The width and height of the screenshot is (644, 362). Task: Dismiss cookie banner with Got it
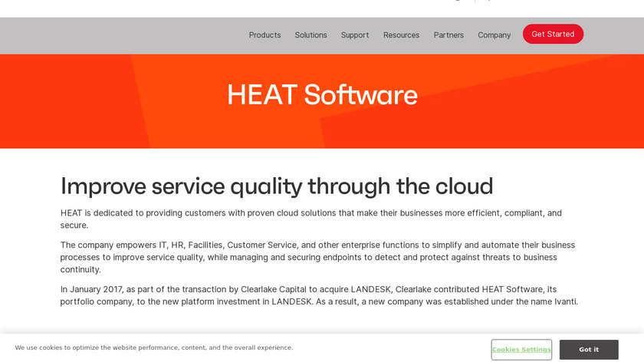coord(589,350)
